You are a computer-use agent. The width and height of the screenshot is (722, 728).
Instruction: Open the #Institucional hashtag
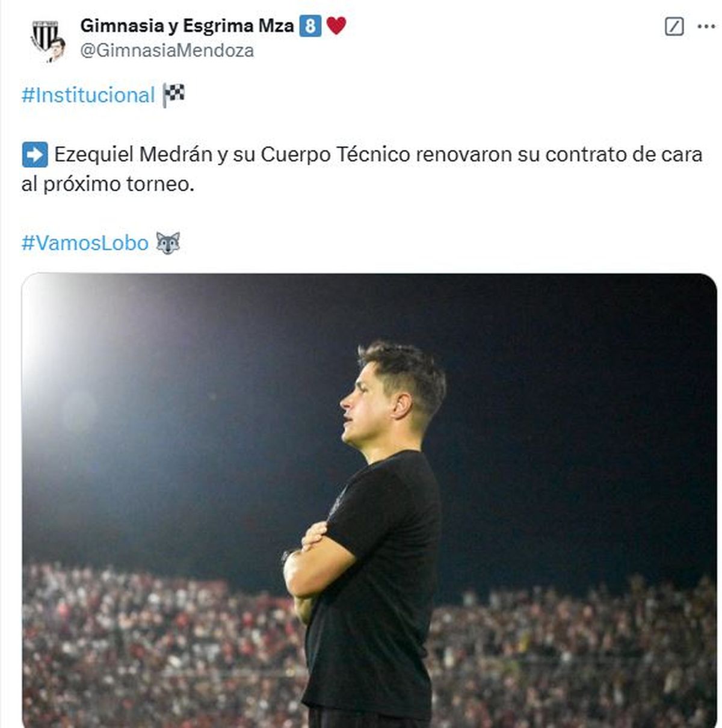(88, 95)
